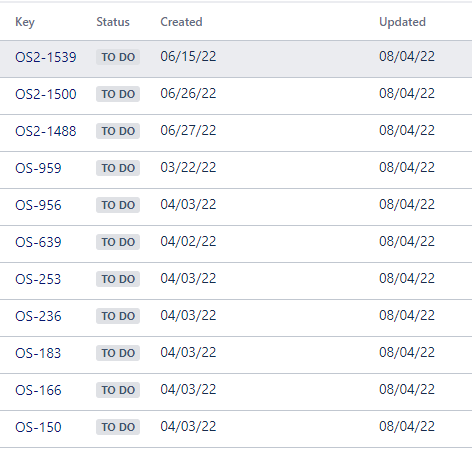Open issue OS2-1488
This screenshot has width=472, height=465.
click(x=46, y=131)
